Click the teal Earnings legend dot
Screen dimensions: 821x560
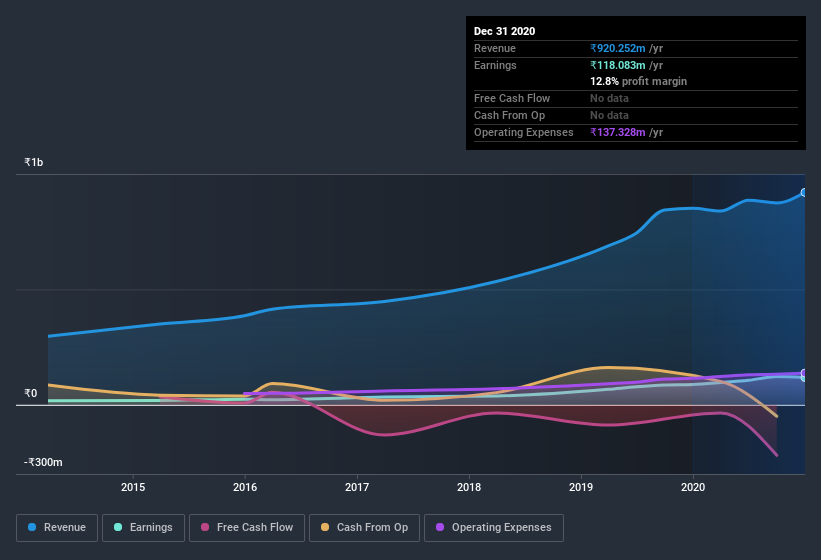point(118,527)
